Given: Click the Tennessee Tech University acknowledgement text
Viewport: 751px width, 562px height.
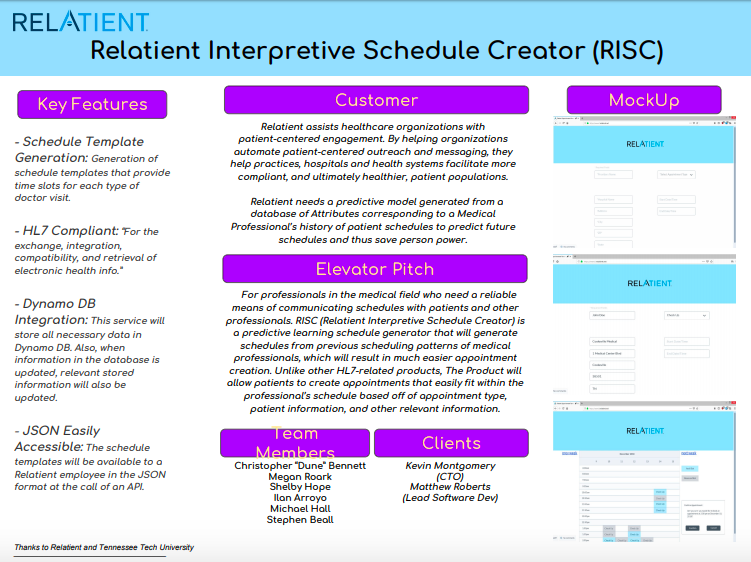Looking at the screenshot, I should 104,548.
